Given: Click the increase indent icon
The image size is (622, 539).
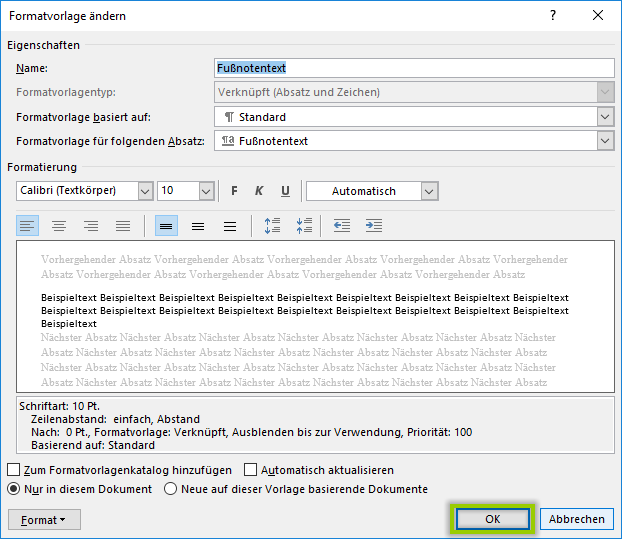Looking at the screenshot, I should (x=373, y=227).
